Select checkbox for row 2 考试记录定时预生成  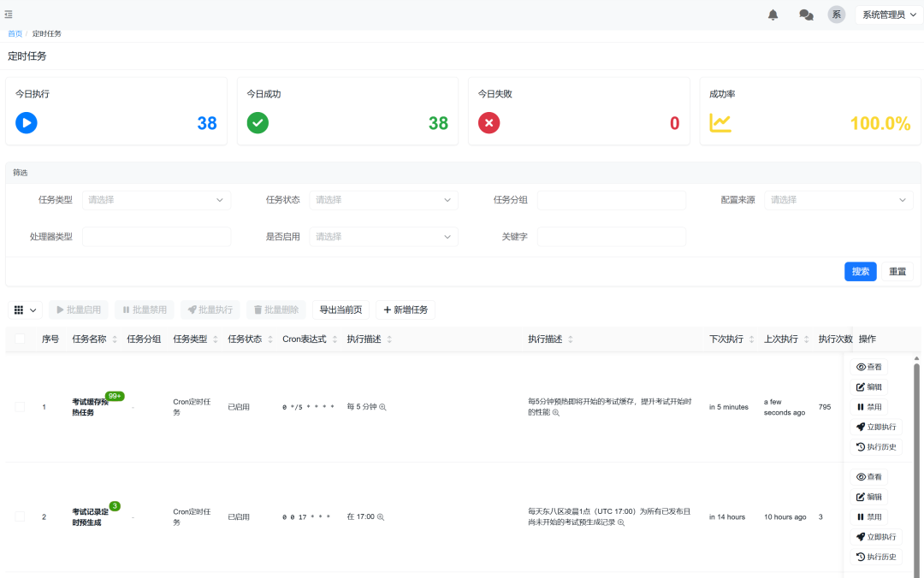[20, 516]
